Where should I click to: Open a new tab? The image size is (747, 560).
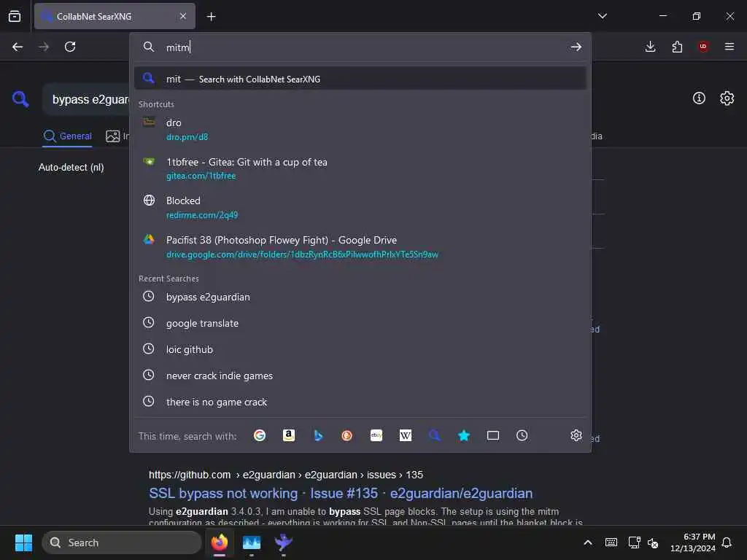pos(211,17)
